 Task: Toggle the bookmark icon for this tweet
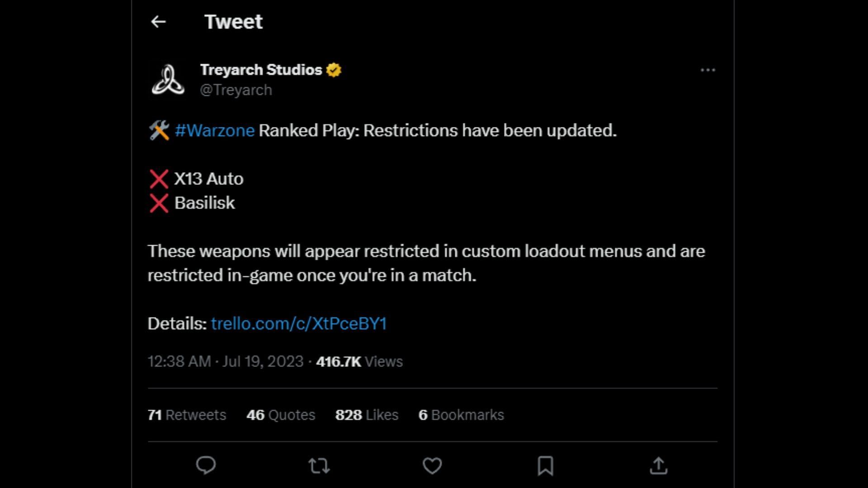tap(545, 465)
